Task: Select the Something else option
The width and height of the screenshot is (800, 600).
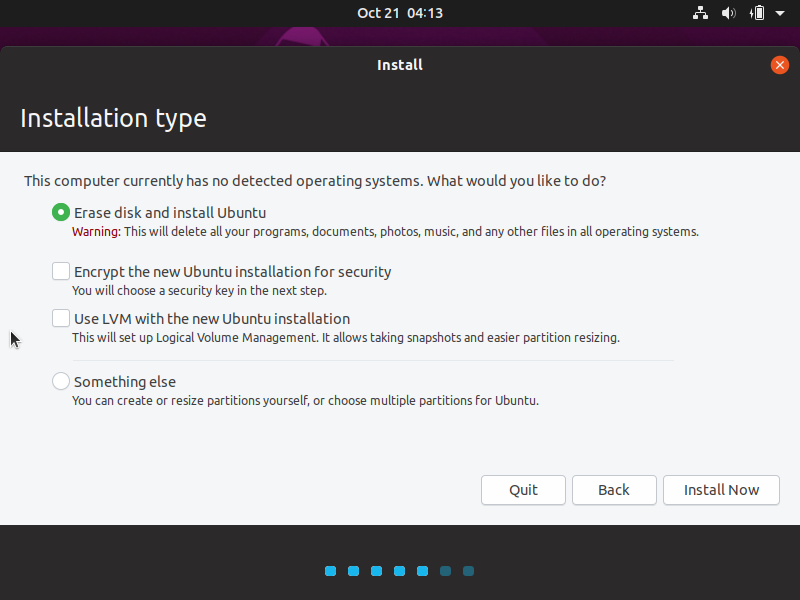Action: 61,381
